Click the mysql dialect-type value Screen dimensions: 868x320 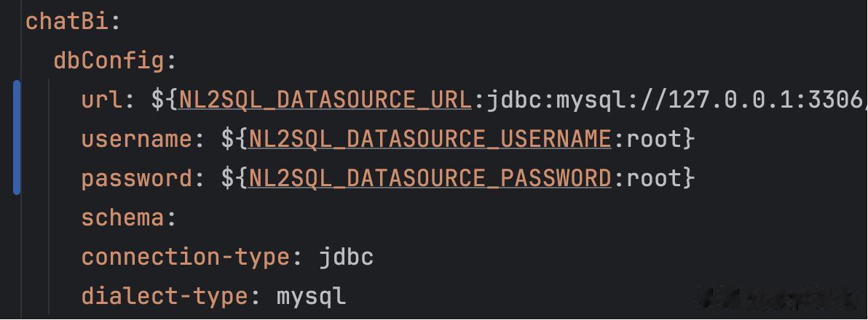[x=311, y=296]
